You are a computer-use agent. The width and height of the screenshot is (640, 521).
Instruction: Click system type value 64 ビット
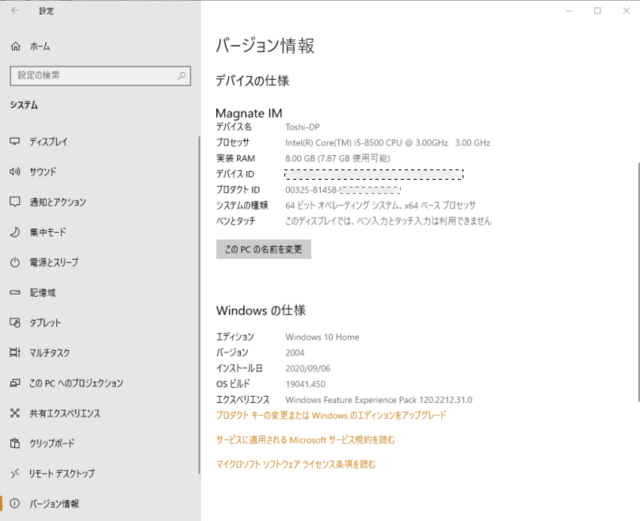(380, 205)
